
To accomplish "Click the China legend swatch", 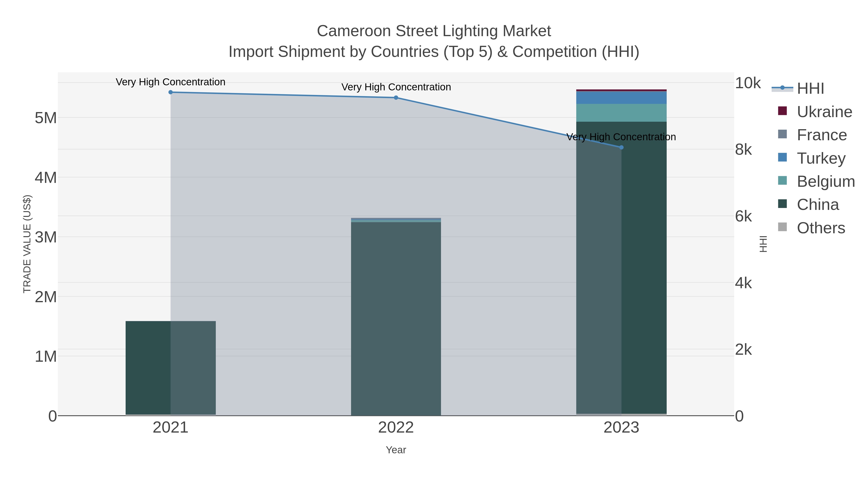I will click(782, 204).
